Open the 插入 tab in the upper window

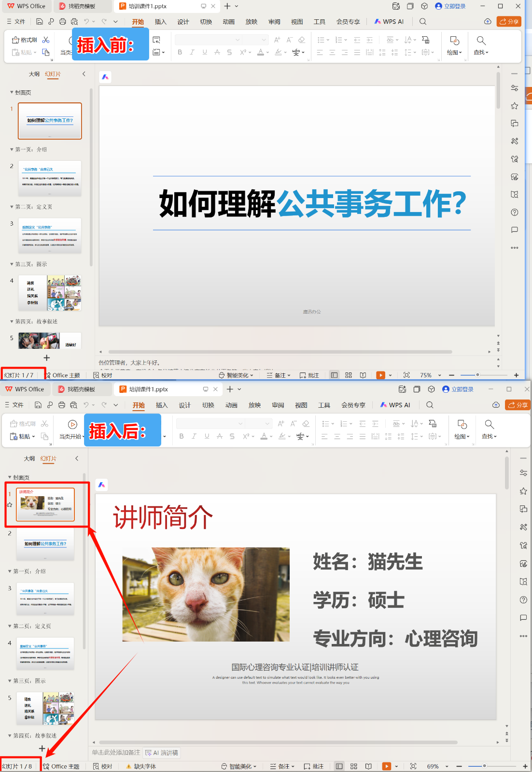[160, 22]
